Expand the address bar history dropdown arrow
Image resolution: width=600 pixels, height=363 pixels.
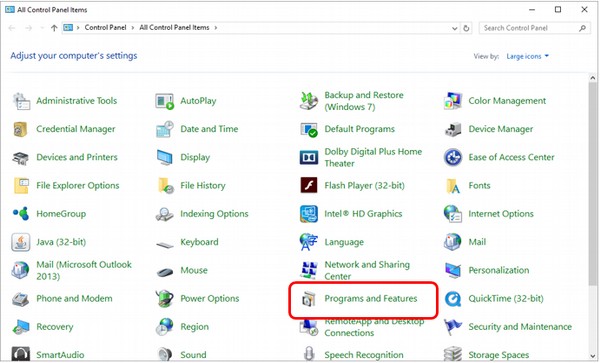click(x=454, y=28)
